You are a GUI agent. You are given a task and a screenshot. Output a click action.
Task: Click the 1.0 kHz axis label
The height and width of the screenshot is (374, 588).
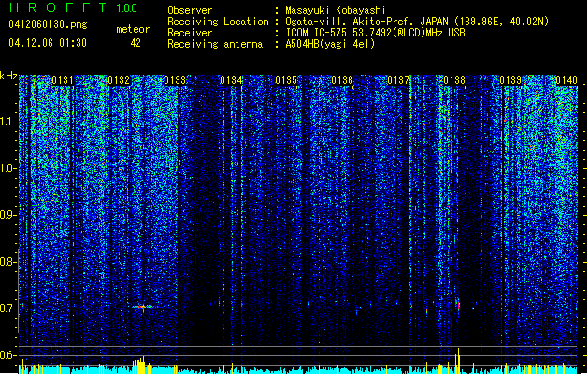(7, 168)
